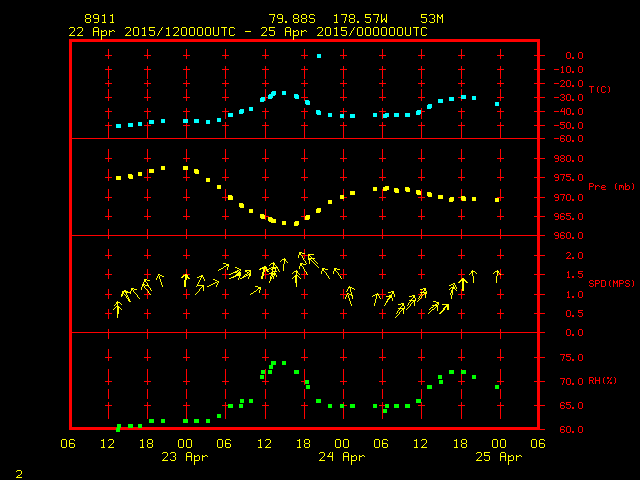Click the isolated cyan temperature point near 0.0
Image resolution: width=640 pixels, height=480 pixels.
click(x=319, y=56)
